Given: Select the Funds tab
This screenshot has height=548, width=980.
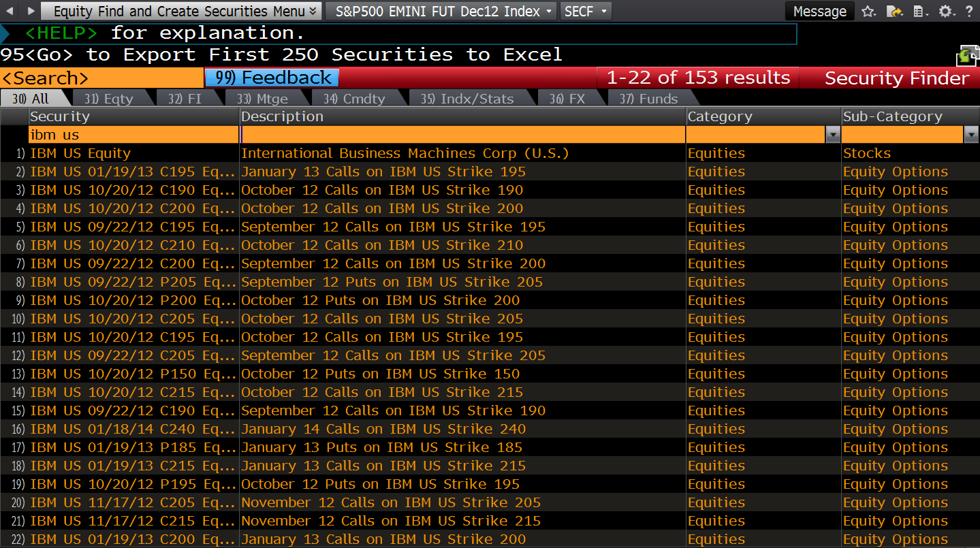Looking at the screenshot, I should [x=648, y=99].
